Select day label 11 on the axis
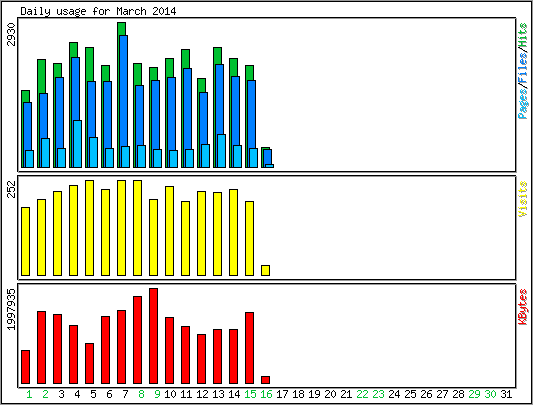 tap(186, 394)
